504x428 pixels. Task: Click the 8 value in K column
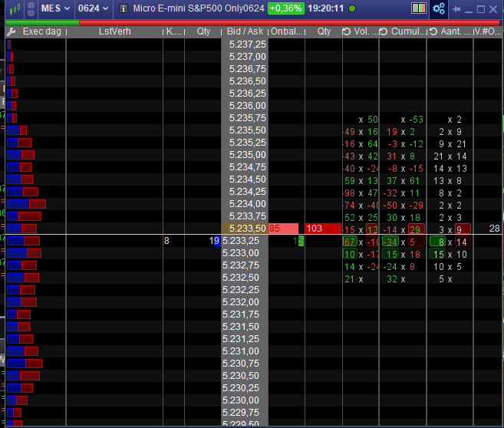coord(166,241)
